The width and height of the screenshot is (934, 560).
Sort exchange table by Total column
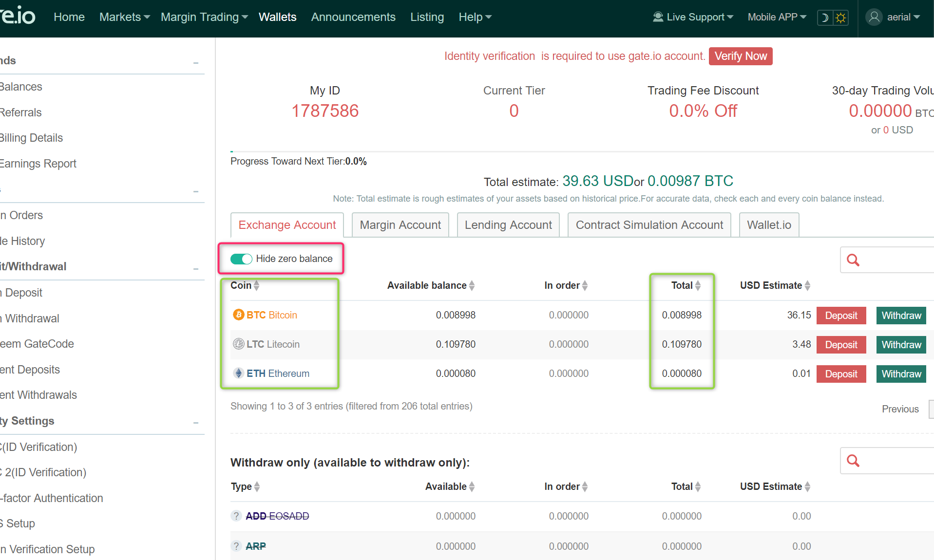point(698,286)
